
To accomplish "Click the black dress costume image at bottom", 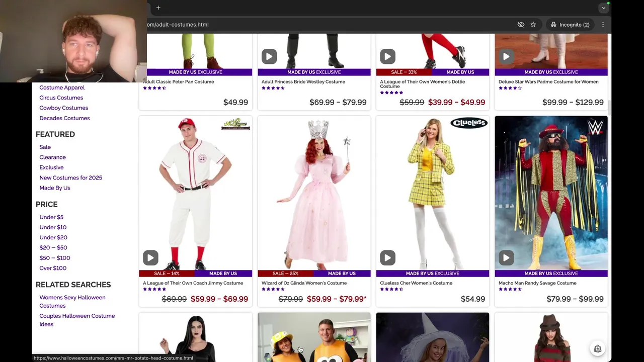I will click(x=196, y=337).
